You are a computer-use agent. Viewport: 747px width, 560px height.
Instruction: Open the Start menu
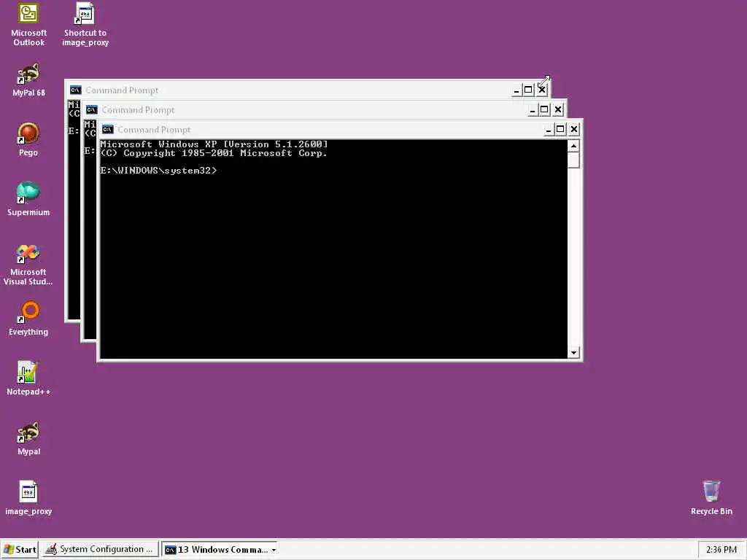pyautogui.click(x=19, y=550)
